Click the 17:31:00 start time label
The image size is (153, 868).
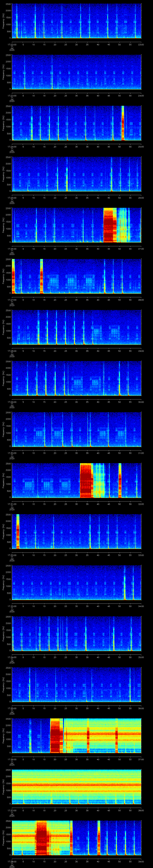tap(12, 504)
